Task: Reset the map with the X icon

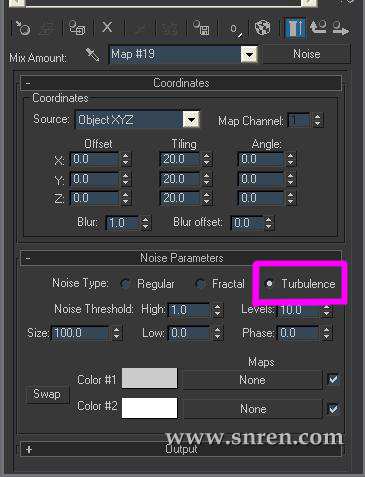Action: pos(107,27)
